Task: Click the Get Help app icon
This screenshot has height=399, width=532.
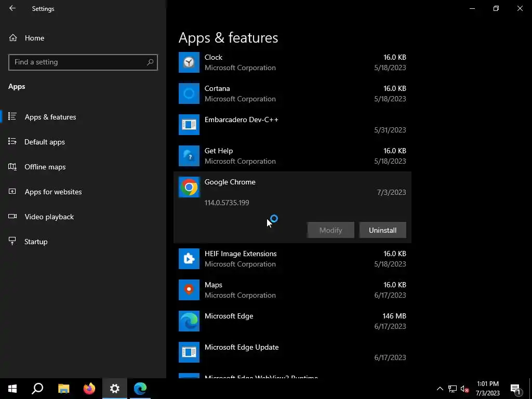Action: click(189, 156)
